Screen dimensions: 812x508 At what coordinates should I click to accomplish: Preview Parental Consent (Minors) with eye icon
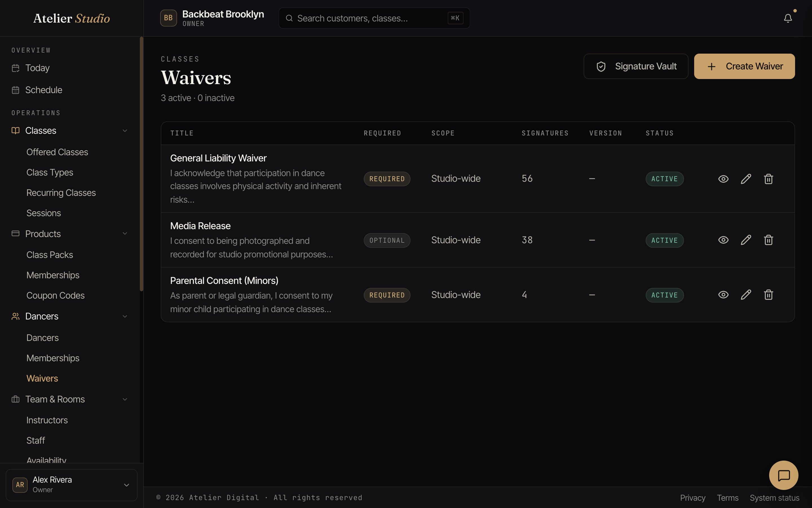point(723,295)
